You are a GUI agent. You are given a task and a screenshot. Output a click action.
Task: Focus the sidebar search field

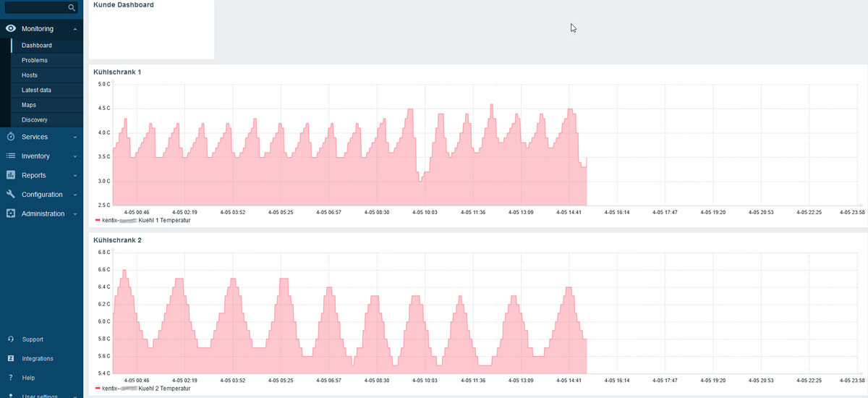36,7
